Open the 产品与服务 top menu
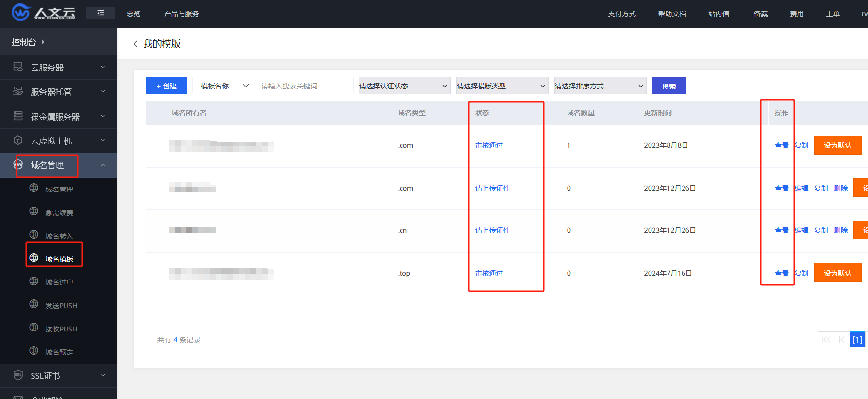Image resolution: width=868 pixels, height=399 pixels. pyautogui.click(x=182, y=14)
